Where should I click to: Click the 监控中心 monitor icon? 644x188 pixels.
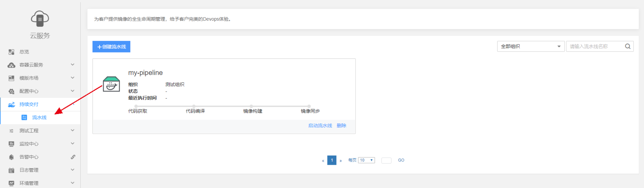tap(11, 144)
